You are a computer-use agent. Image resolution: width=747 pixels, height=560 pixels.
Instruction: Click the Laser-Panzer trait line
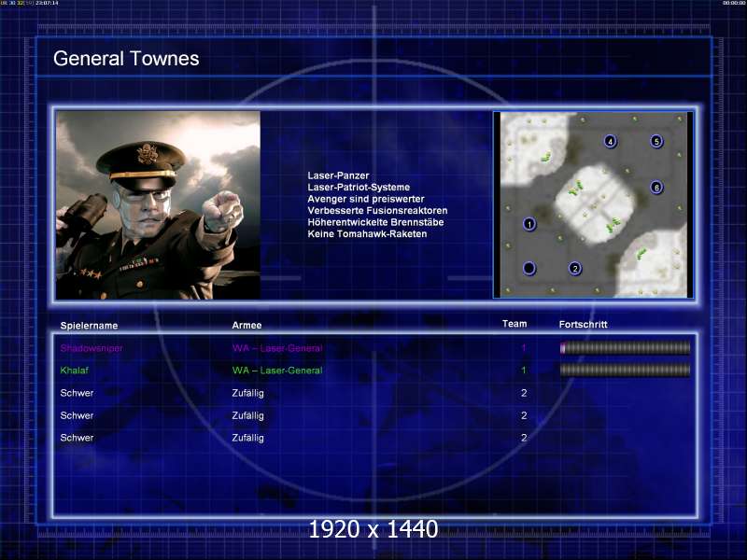pyautogui.click(x=338, y=175)
